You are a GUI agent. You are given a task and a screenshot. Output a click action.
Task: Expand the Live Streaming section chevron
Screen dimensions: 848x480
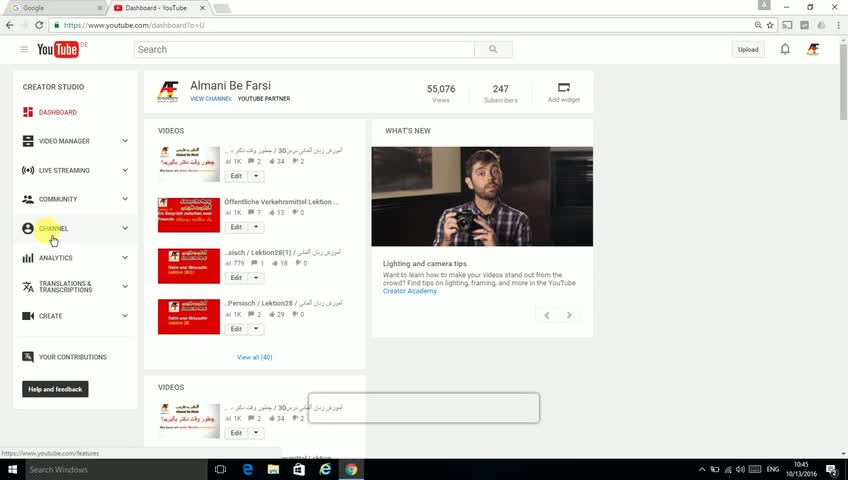coord(125,170)
